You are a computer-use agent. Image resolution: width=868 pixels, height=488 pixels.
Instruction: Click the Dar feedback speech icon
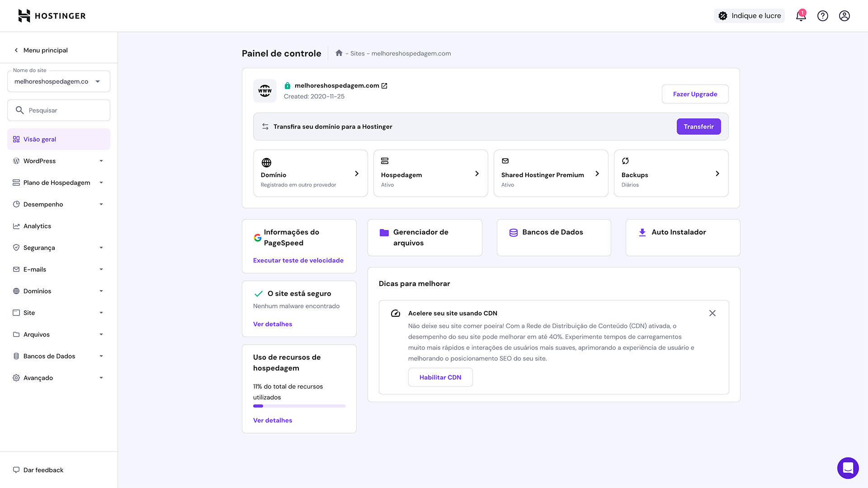pyautogui.click(x=16, y=470)
